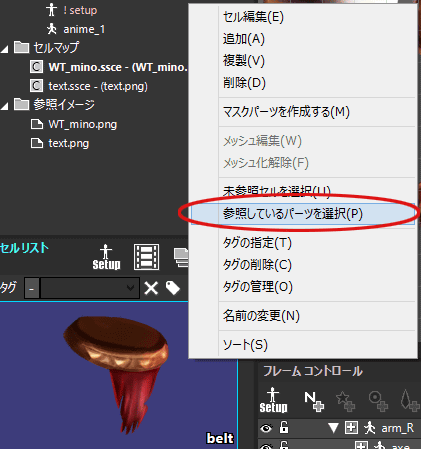Click the tag icon beside the tag filter
The height and width of the screenshot is (449, 421).
[173, 288]
